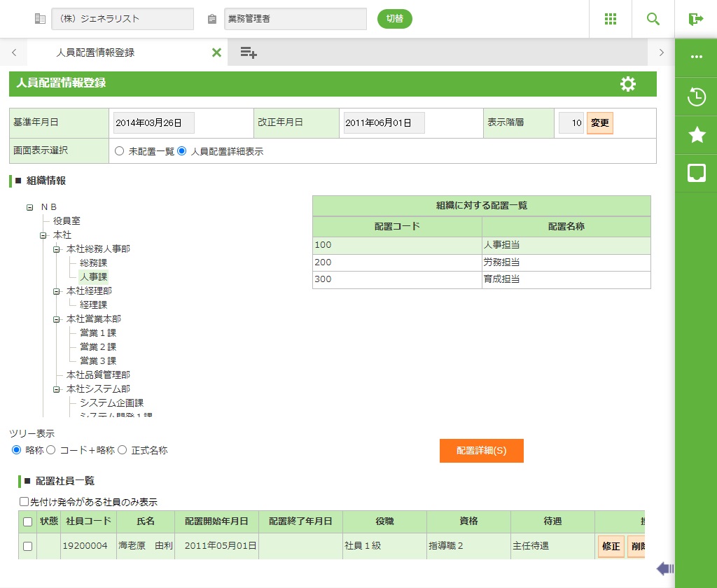The height and width of the screenshot is (588, 717).
Task: Open the inbox tray icon
Action: coord(696,173)
